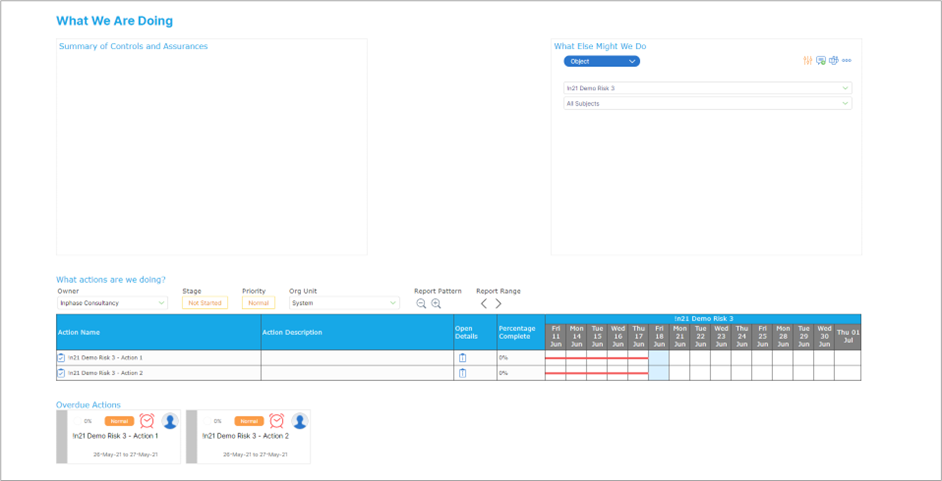Move the report range forward
Viewport: 942px width, 481px height.
[x=498, y=303]
